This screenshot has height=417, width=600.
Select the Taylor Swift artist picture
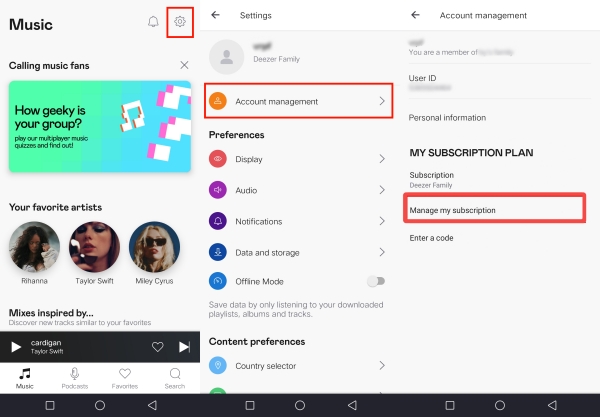click(95, 247)
